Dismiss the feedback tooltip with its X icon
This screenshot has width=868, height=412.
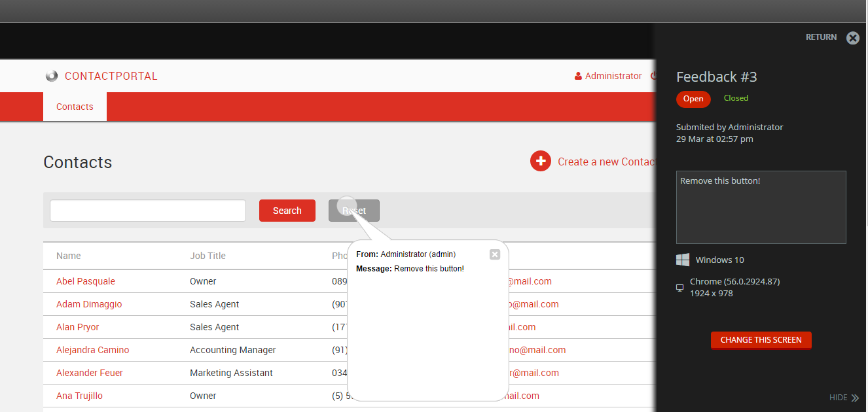pyautogui.click(x=494, y=254)
